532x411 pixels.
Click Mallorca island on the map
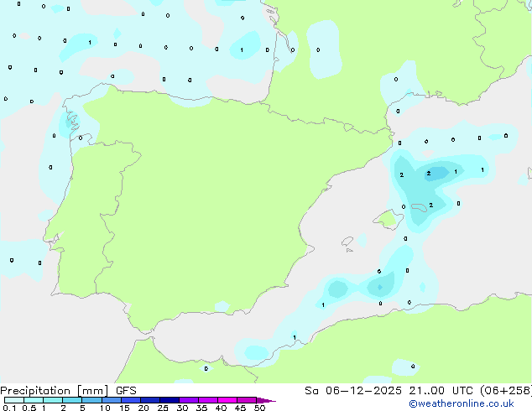pyautogui.click(x=388, y=220)
